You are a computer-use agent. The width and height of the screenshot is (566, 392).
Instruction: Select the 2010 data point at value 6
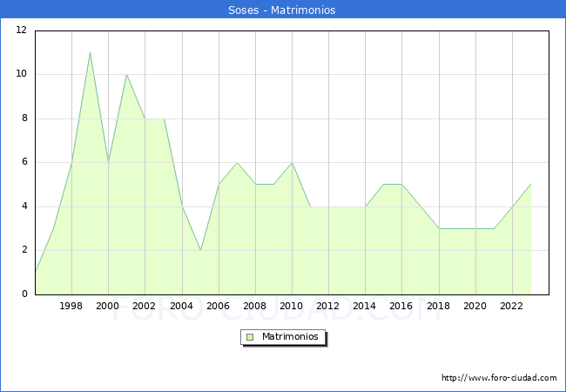tap(292, 162)
